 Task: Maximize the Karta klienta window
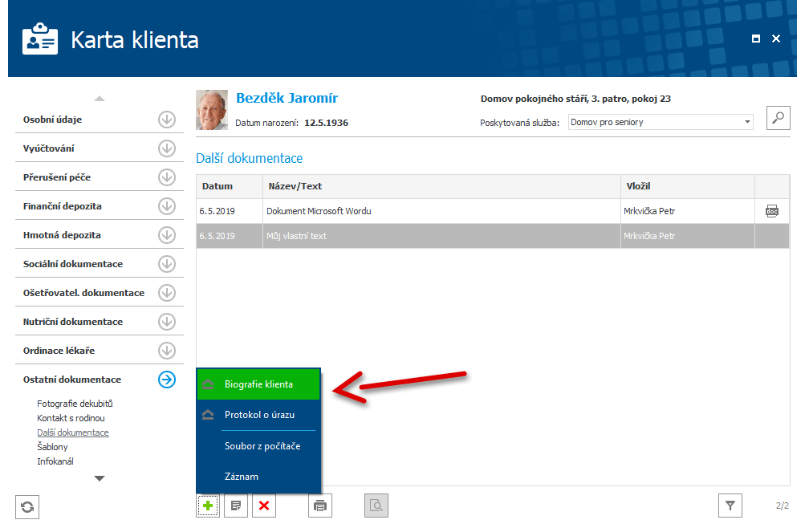[x=756, y=39]
